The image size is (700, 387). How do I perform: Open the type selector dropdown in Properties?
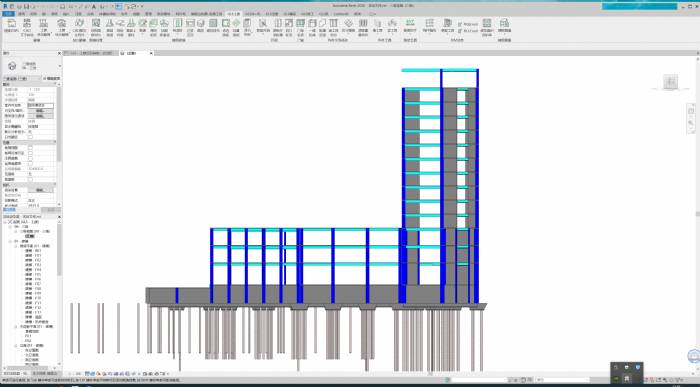(59, 66)
